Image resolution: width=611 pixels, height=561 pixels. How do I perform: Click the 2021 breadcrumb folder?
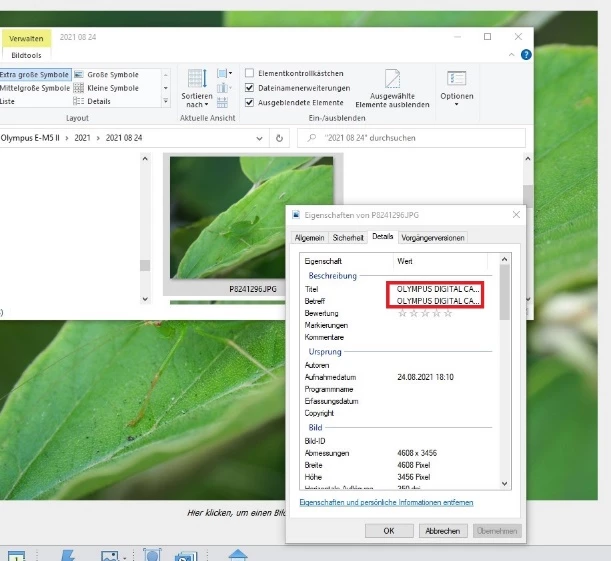point(82,138)
